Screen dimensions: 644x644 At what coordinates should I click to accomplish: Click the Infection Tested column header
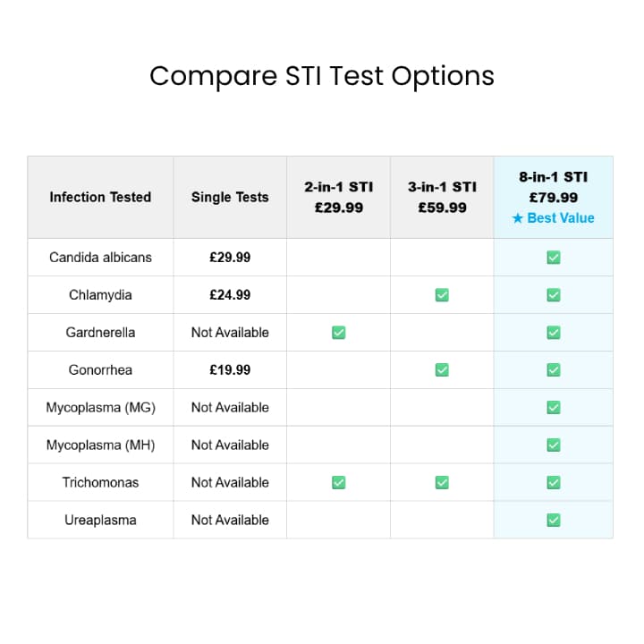coord(100,198)
